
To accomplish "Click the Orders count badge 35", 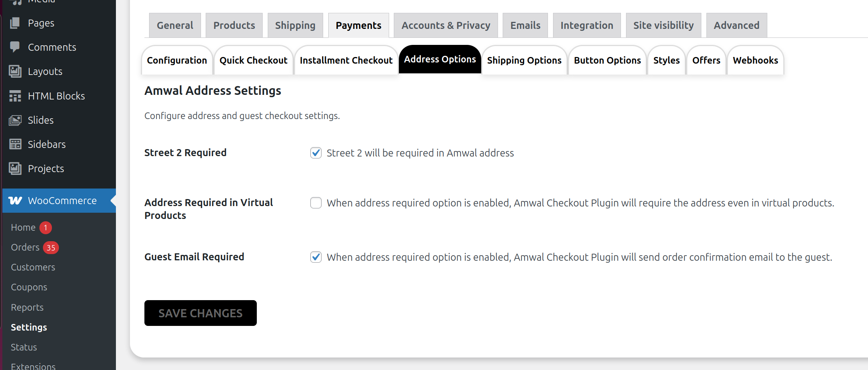I will tap(51, 247).
